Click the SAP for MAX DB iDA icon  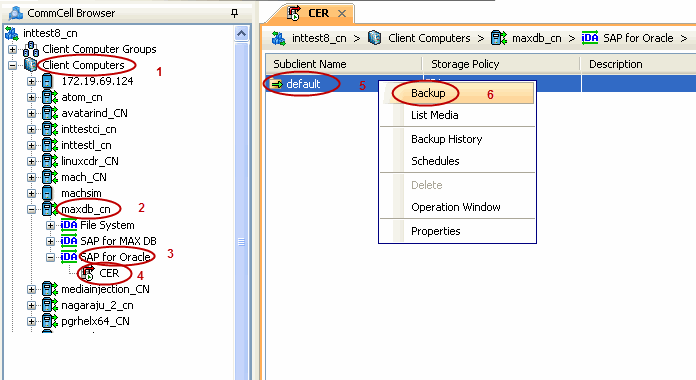(x=69, y=241)
